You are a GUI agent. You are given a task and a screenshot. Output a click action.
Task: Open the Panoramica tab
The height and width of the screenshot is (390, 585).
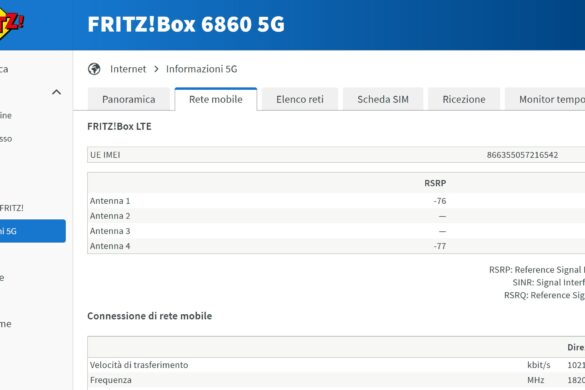(129, 99)
